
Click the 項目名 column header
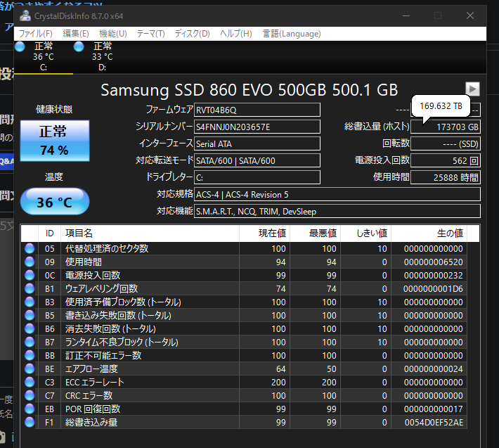(x=150, y=233)
